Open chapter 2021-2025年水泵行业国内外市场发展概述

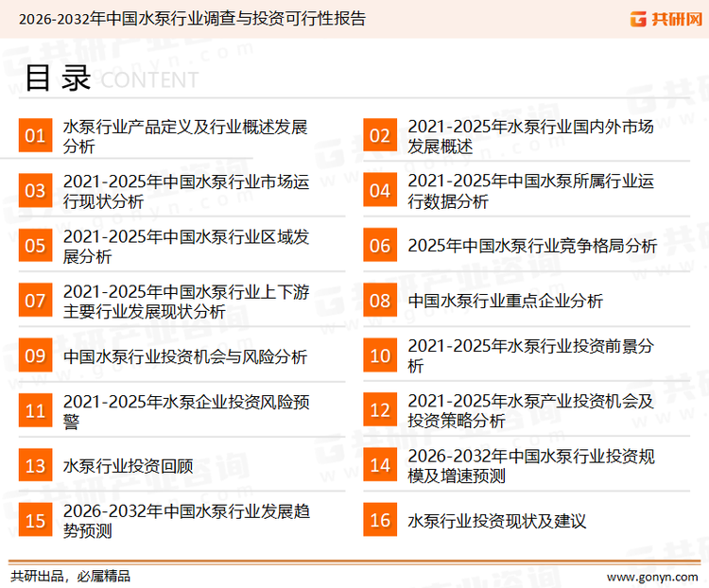click(530, 136)
